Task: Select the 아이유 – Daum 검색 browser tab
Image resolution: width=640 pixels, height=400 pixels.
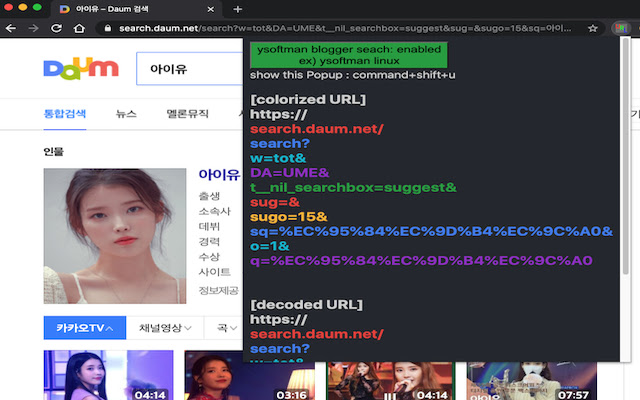Action: pos(137,9)
